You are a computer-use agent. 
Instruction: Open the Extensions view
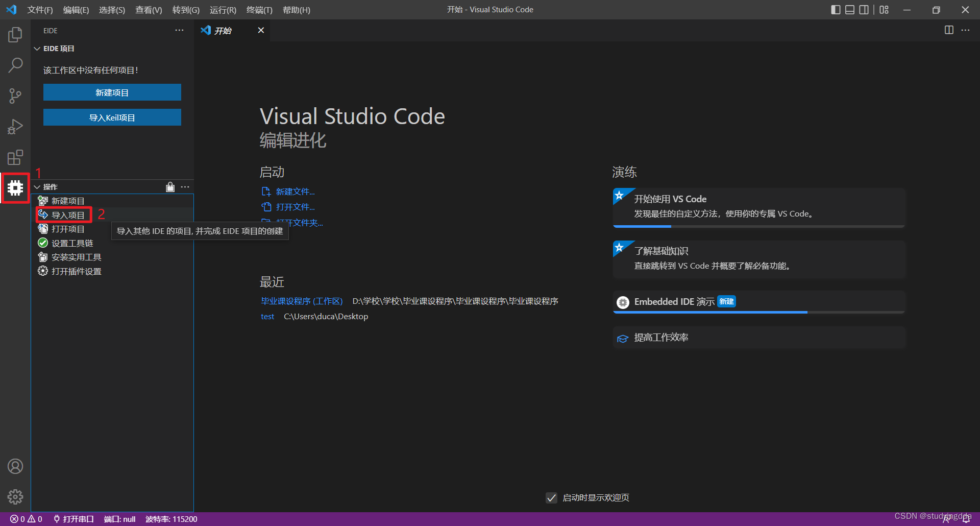(x=15, y=157)
